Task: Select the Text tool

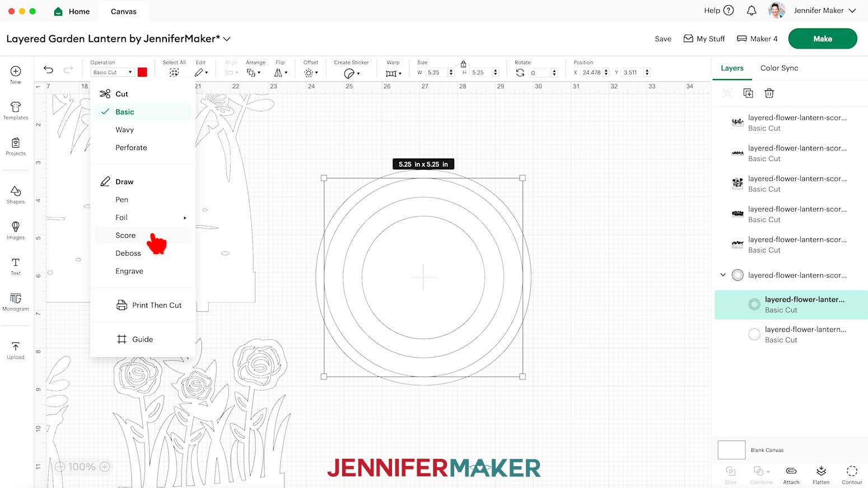Action: pyautogui.click(x=16, y=266)
